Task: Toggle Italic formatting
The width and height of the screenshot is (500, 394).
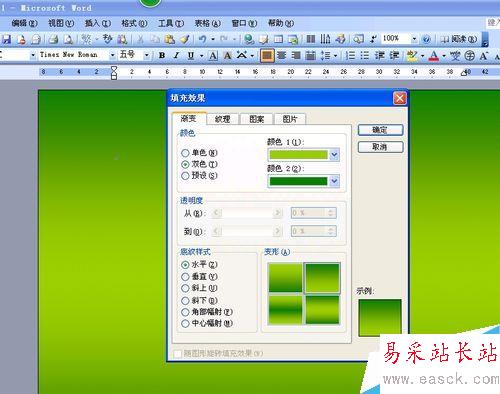Action: point(176,55)
